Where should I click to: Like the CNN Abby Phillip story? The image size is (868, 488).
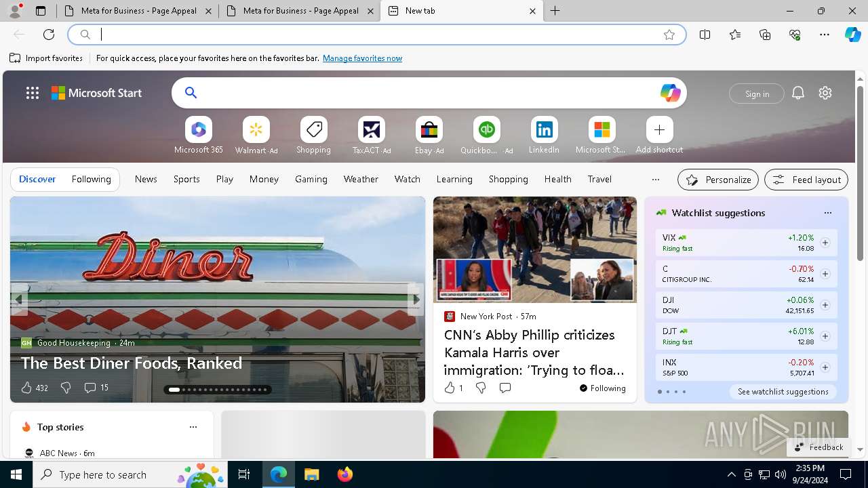point(453,388)
